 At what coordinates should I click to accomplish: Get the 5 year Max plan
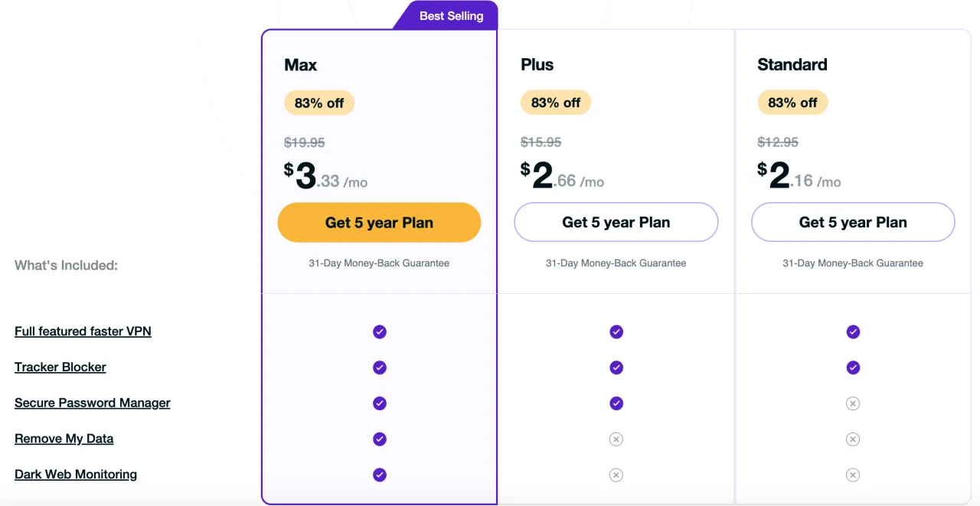tap(379, 223)
